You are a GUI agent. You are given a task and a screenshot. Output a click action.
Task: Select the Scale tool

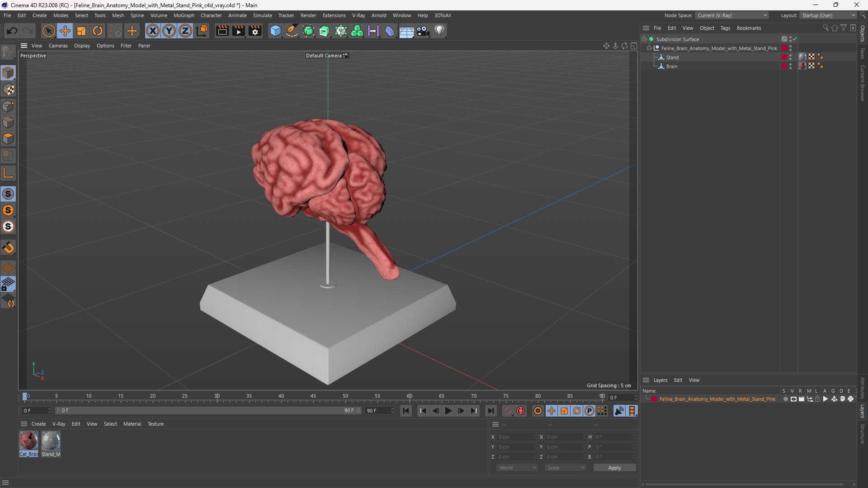point(81,31)
